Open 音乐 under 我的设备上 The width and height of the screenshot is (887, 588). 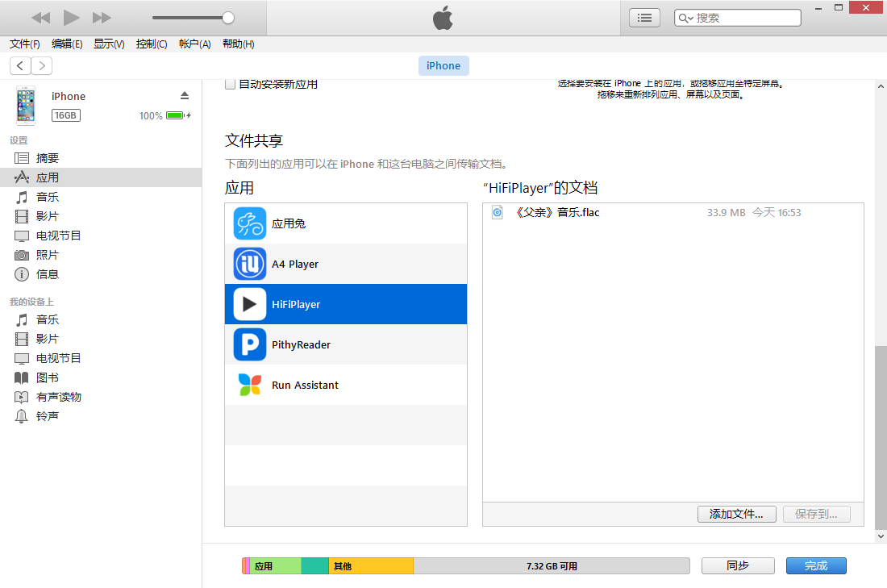click(101, 319)
